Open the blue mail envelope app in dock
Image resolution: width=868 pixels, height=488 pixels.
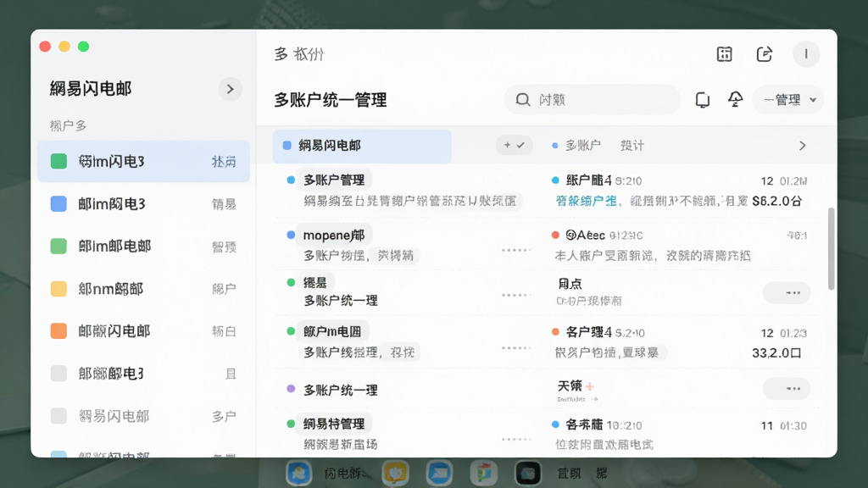tap(440, 473)
